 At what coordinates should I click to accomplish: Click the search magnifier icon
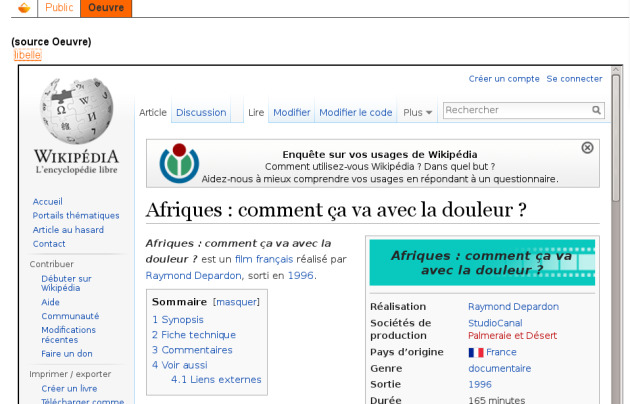point(596,110)
